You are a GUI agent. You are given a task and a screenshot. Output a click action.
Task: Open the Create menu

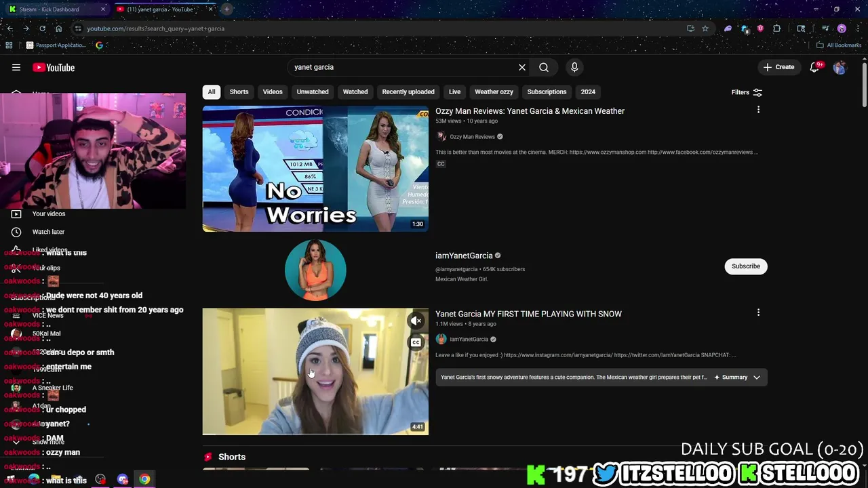[x=778, y=67]
